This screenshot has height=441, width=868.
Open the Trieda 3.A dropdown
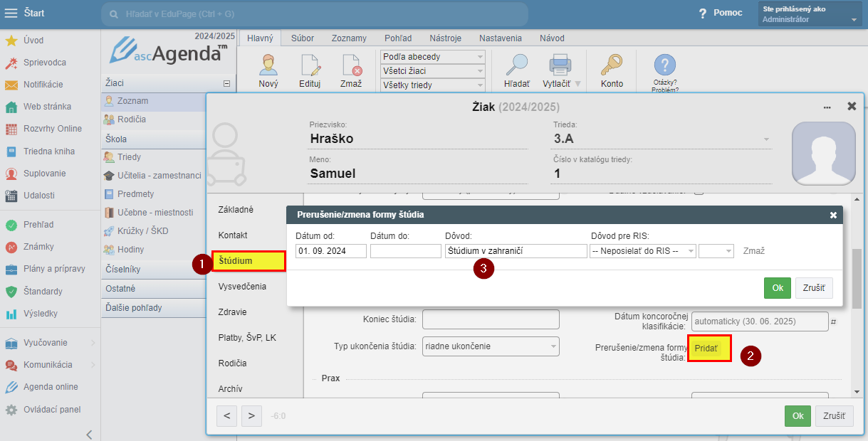(662, 139)
